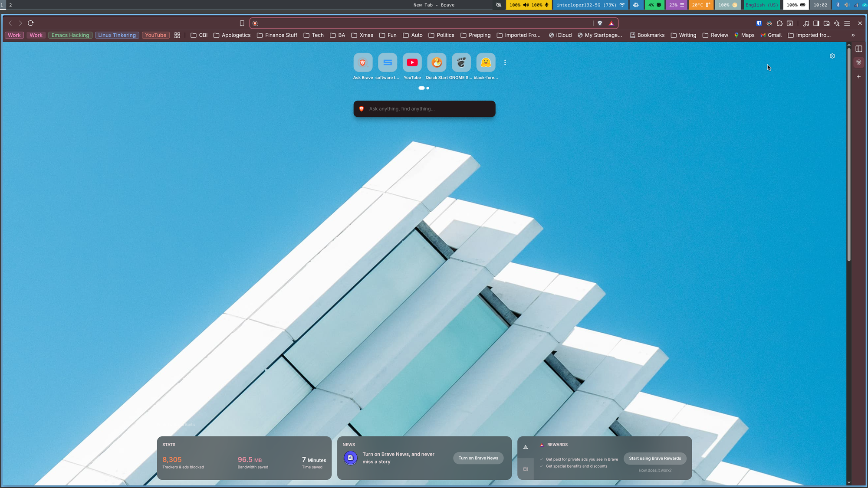
Task: Open Brave Wallet from the toolbar
Action: [x=826, y=23]
